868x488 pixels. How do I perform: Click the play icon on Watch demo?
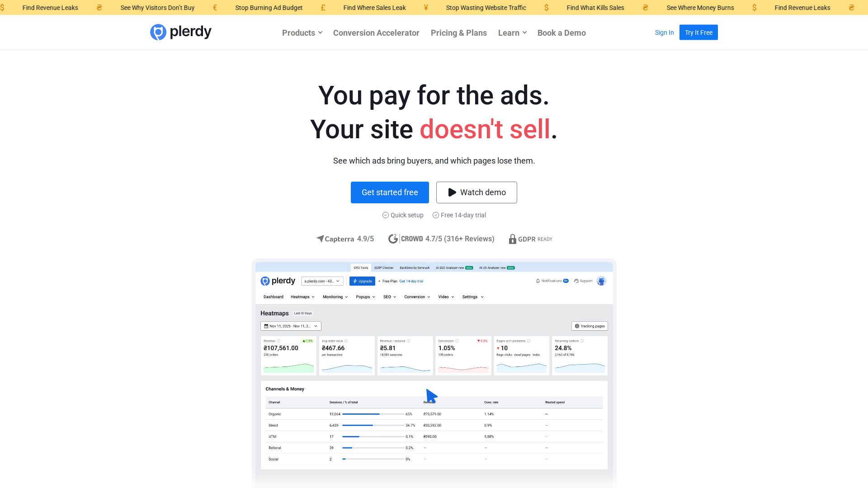point(452,192)
